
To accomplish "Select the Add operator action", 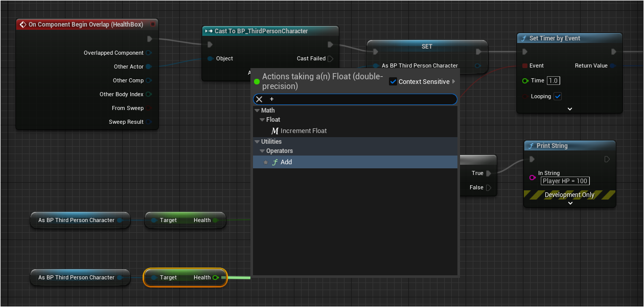I will tap(355, 162).
